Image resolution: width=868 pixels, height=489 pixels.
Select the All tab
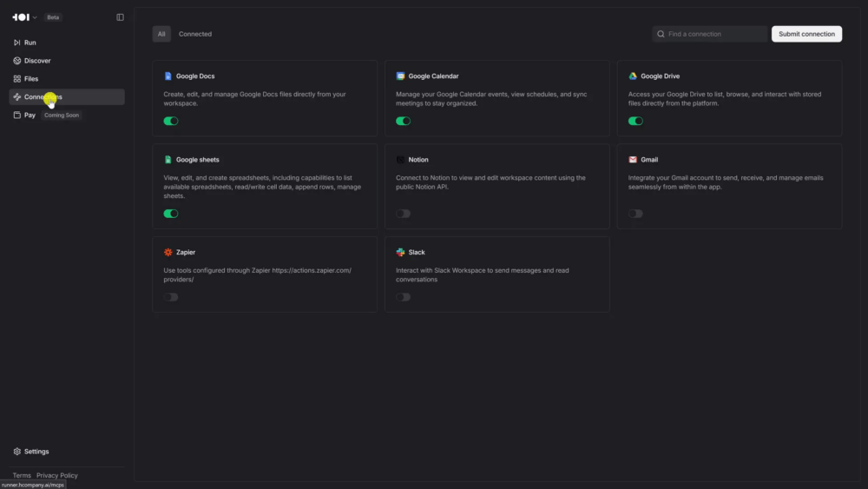(x=161, y=34)
